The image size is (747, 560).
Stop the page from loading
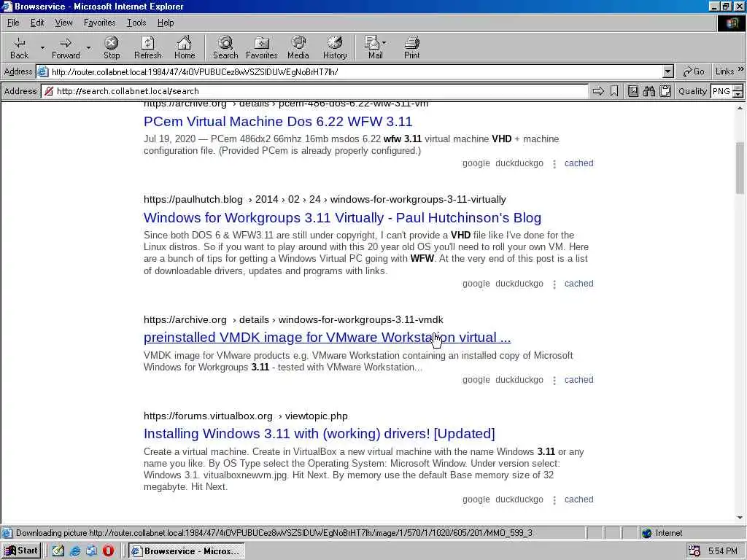[x=112, y=47]
